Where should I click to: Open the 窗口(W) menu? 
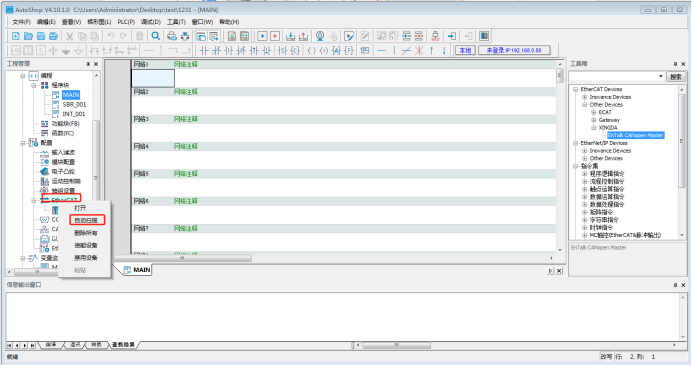tap(202, 22)
